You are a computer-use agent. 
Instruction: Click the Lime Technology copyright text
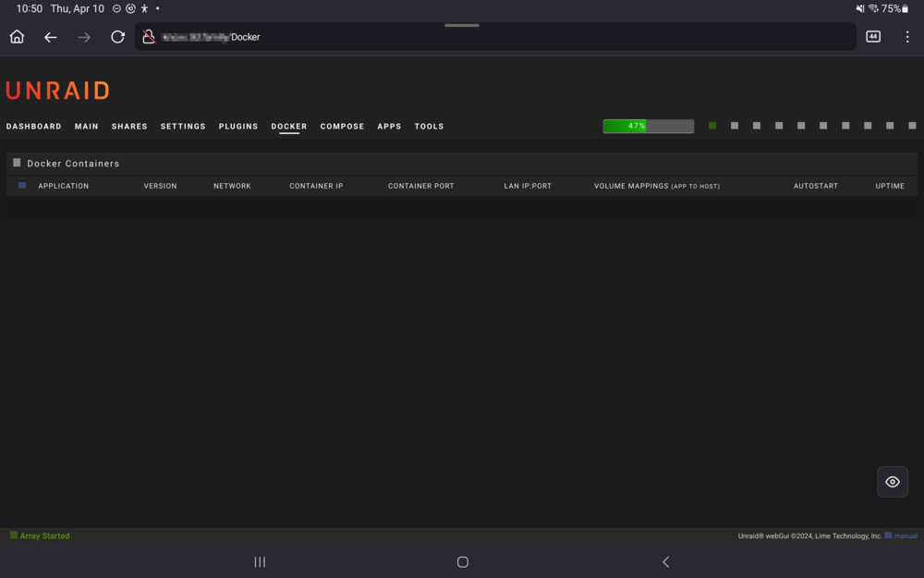(x=810, y=535)
